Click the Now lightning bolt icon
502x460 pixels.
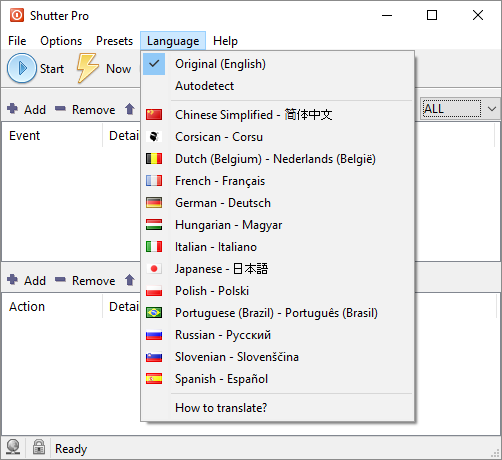(87, 68)
